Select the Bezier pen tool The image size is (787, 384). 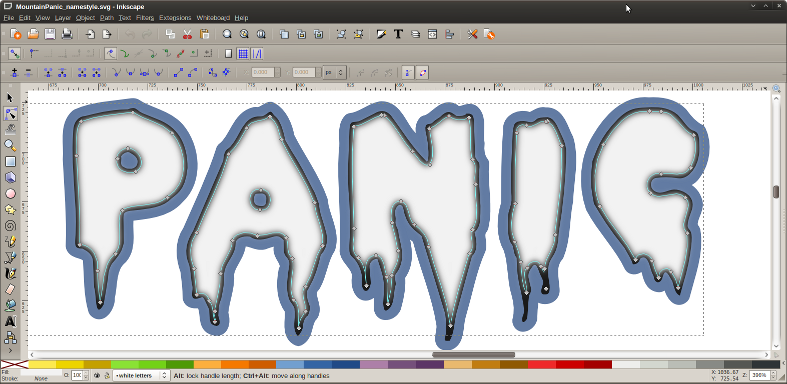pos(10,258)
